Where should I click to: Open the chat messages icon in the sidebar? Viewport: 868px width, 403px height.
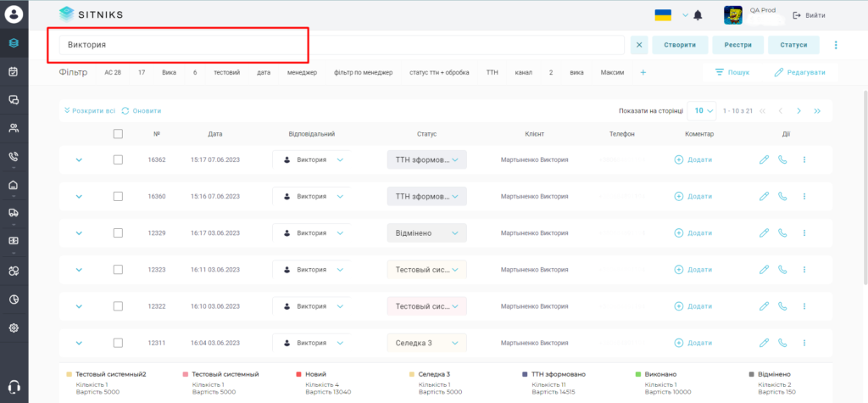[14, 100]
